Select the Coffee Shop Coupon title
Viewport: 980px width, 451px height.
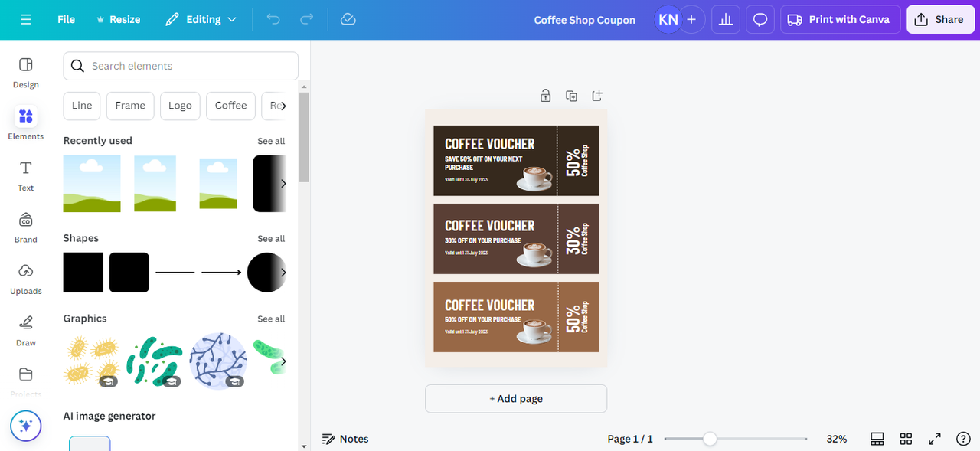(585, 20)
